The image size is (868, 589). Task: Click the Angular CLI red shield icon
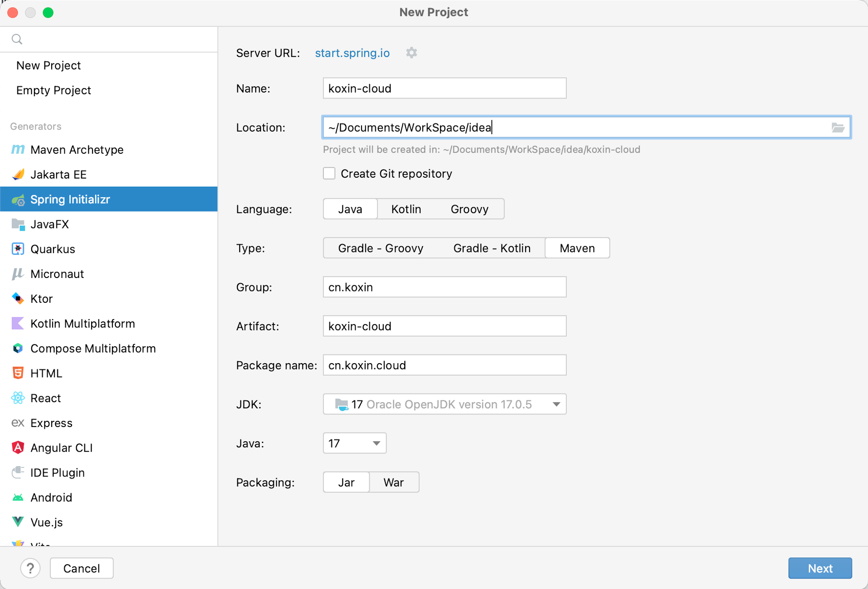18,447
